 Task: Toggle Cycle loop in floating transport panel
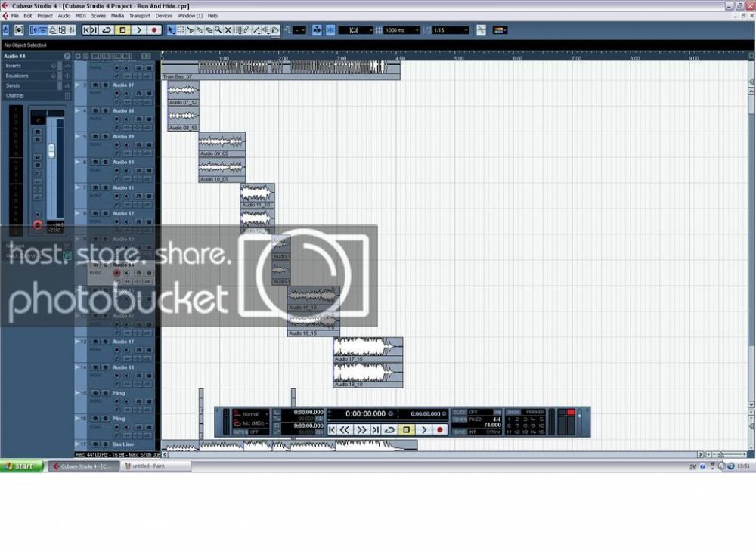(x=389, y=429)
